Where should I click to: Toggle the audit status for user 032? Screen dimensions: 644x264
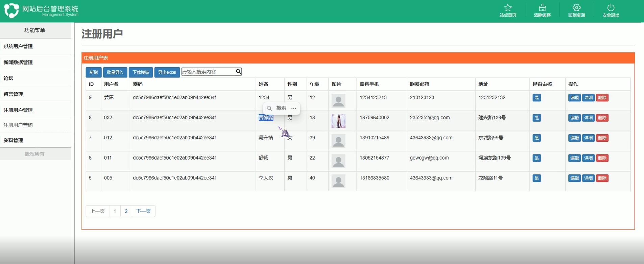coord(536,118)
